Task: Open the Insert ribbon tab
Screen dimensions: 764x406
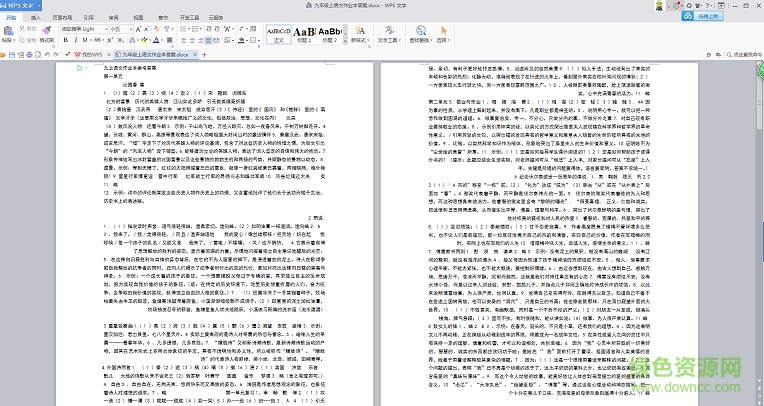Action: pyautogui.click(x=37, y=17)
